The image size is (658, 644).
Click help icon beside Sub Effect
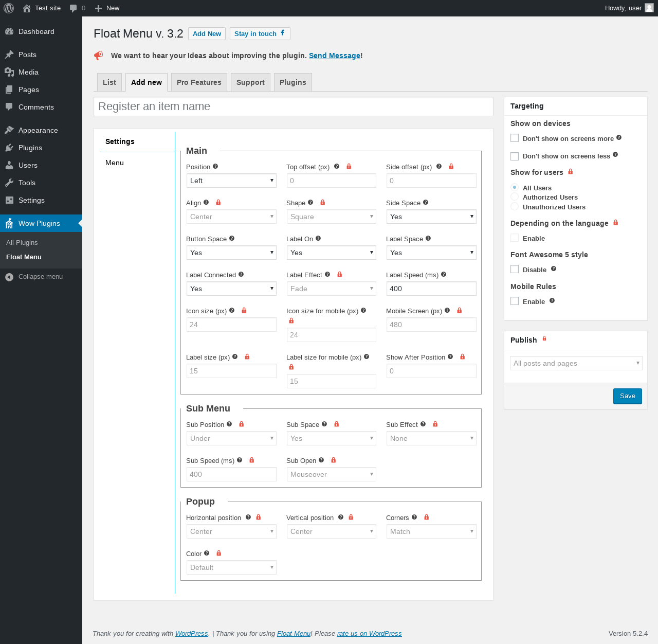(423, 424)
